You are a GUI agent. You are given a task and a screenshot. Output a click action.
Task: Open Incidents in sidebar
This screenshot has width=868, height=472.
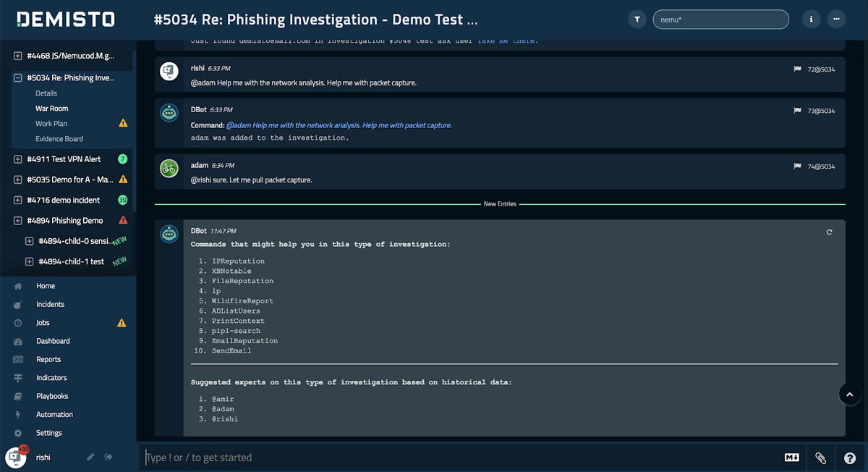coord(50,305)
